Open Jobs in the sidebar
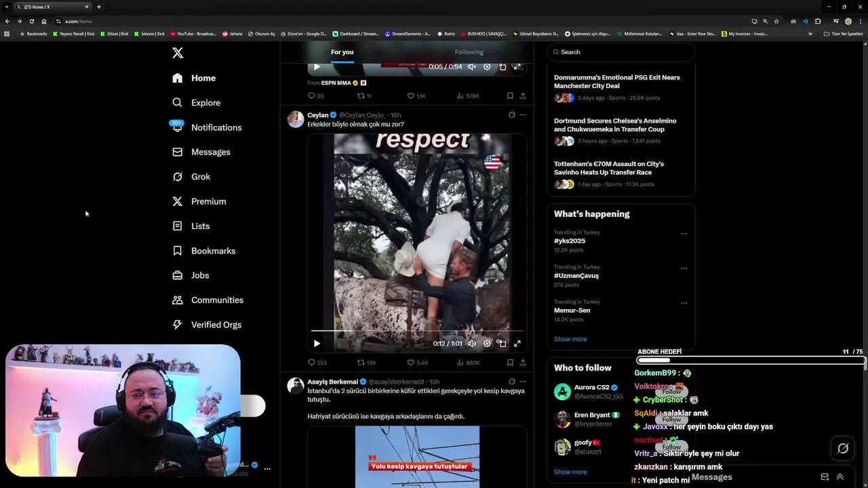Image resolution: width=868 pixels, height=488 pixels. click(x=191, y=275)
